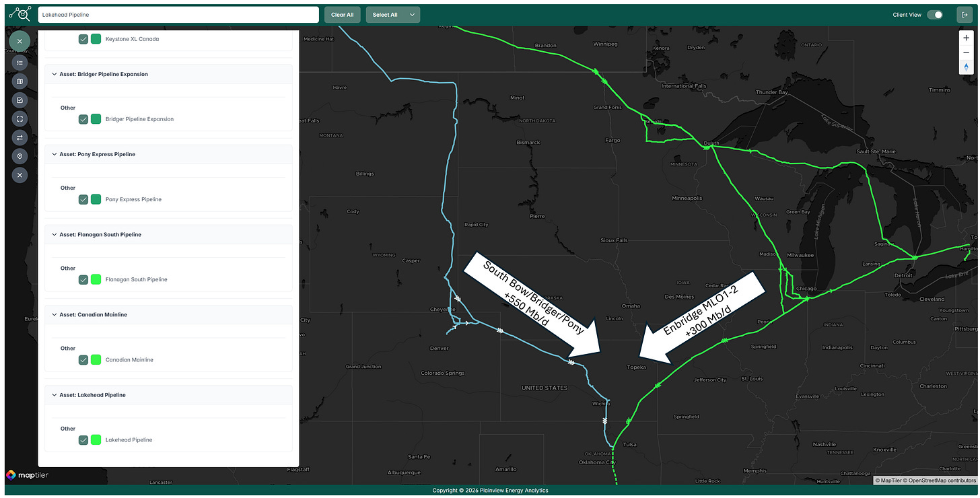Zoom in the map with plus button
Screen dimensions: 980x498
tap(967, 38)
